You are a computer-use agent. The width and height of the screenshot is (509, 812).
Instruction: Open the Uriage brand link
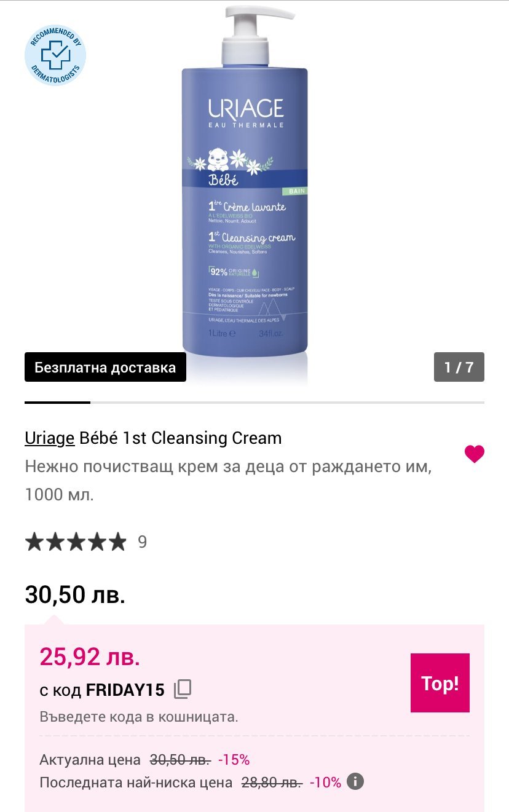(50, 438)
